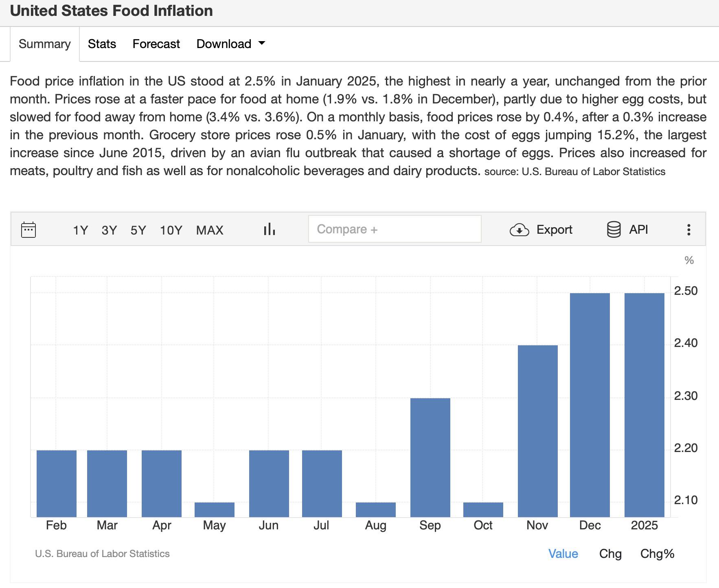Select the Value display mode
Viewport: 719px width, 588px height.
563,554
